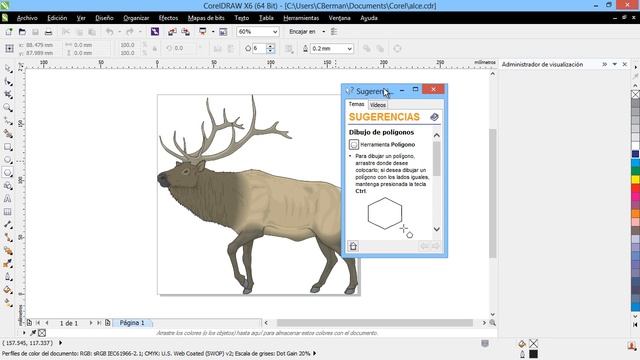The height and width of the screenshot is (360, 640).
Task: Select the Smart fill tool
Action: (x=8, y=134)
